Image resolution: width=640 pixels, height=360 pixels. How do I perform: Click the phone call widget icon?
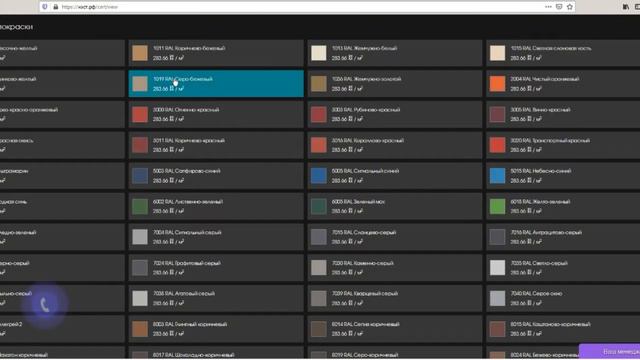tap(45, 304)
